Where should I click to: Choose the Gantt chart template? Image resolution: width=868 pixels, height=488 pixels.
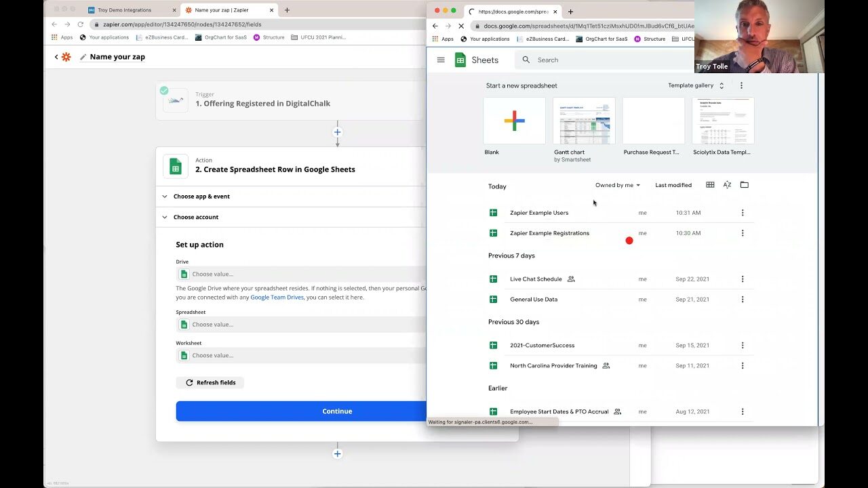point(584,121)
